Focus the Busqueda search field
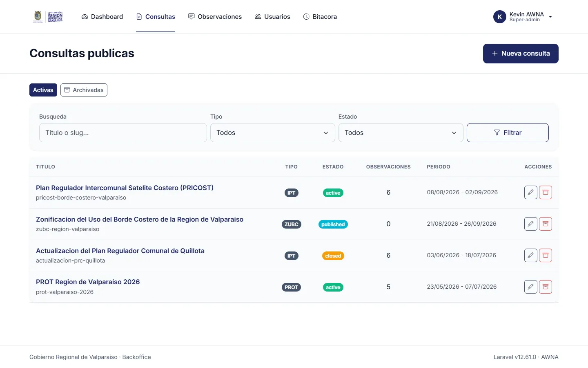The image size is (588, 368). coord(123,133)
